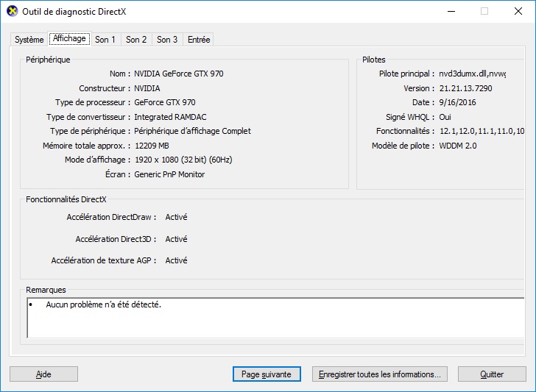Click the Page suivante button

pyautogui.click(x=267, y=374)
